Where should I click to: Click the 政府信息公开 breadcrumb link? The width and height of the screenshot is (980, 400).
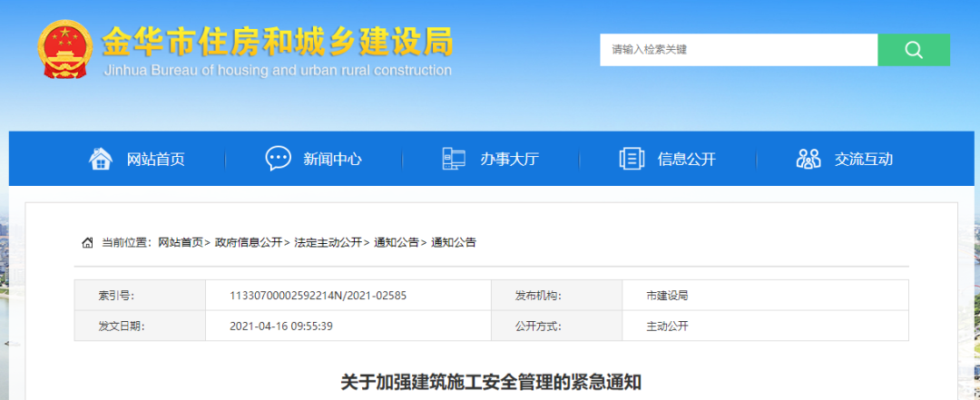[248, 242]
